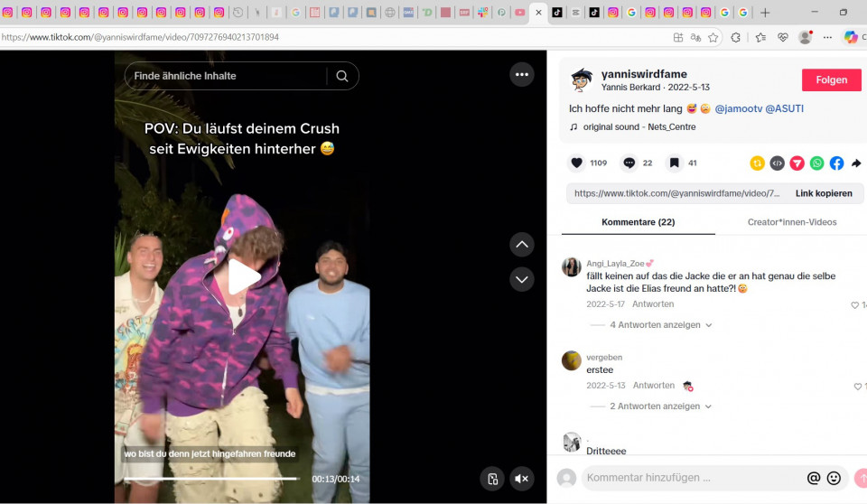
Task: Save video using the bookmark icon
Action: [x=674, y=163]
